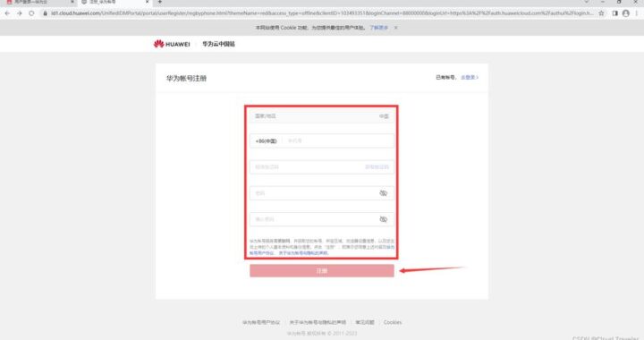Click the get verification code link

click(x=377, y=167)
